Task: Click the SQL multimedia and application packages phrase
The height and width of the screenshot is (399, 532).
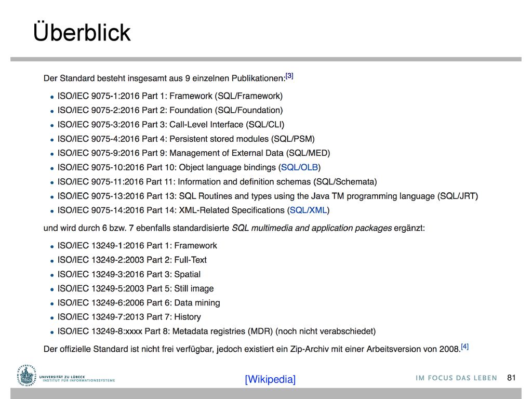Action: (312, 228)
